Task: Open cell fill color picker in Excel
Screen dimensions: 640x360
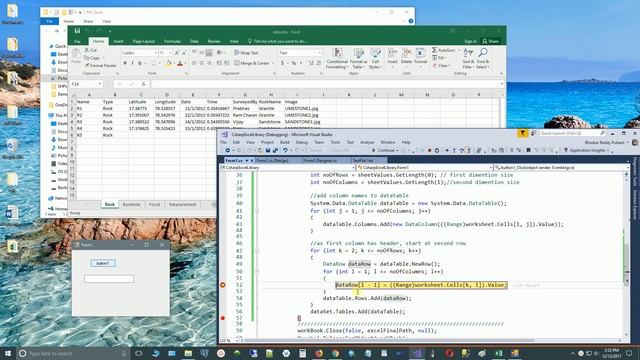Action: 168,63
